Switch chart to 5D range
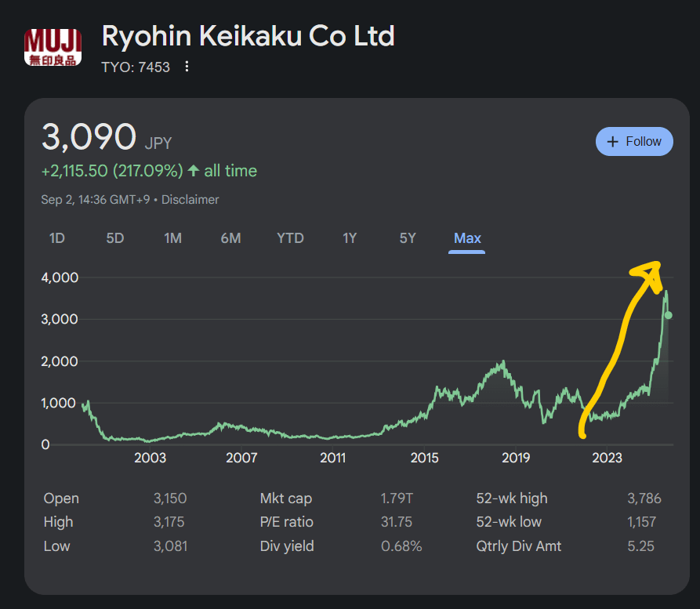The width and height of the screenshot is (700, 609). click(x=114, y=238)
